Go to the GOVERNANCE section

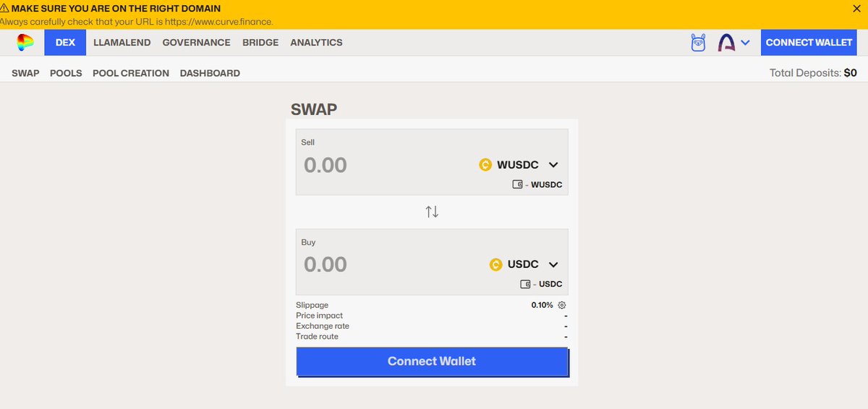click(x=196, y=43)
